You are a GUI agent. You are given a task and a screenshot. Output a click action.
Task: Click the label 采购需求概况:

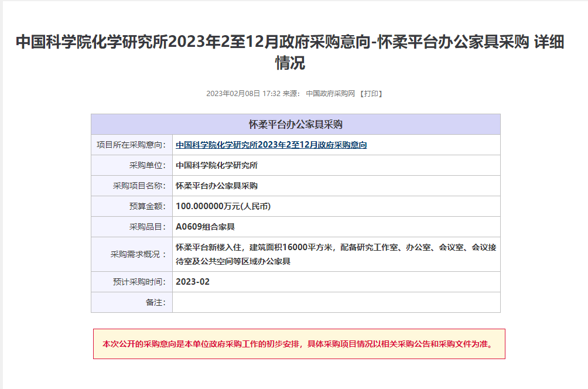click(x=138, y=254)
